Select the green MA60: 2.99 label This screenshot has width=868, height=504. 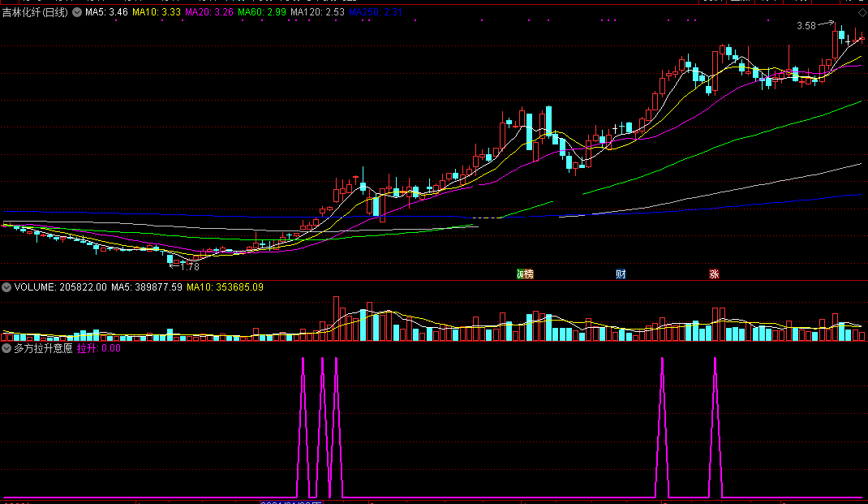[x=262, y=12]
